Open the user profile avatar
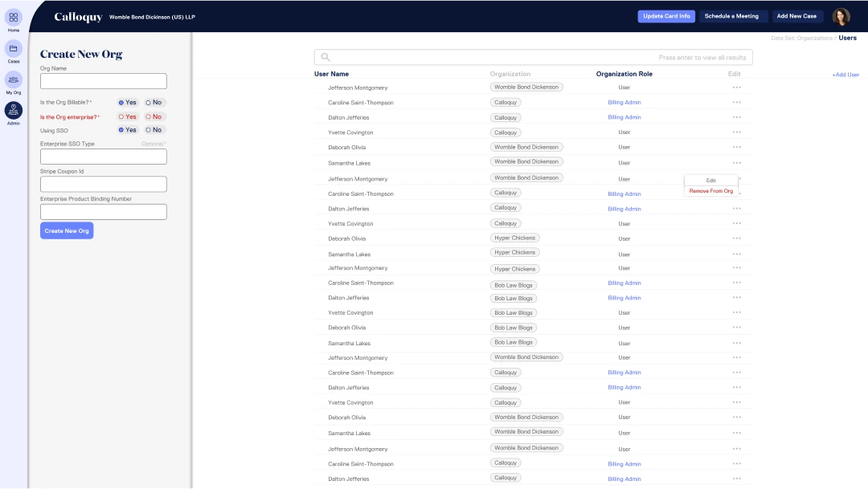 841,17
